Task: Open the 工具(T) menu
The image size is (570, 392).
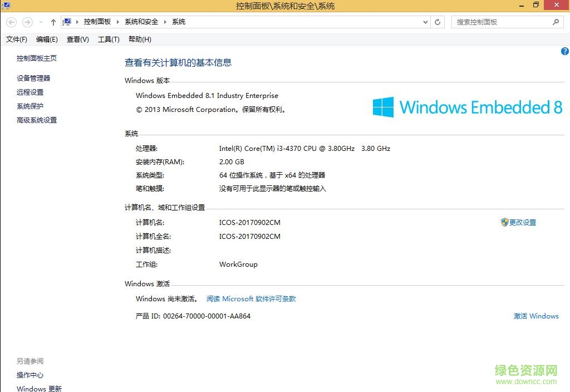Action: (x=109, y=40)
